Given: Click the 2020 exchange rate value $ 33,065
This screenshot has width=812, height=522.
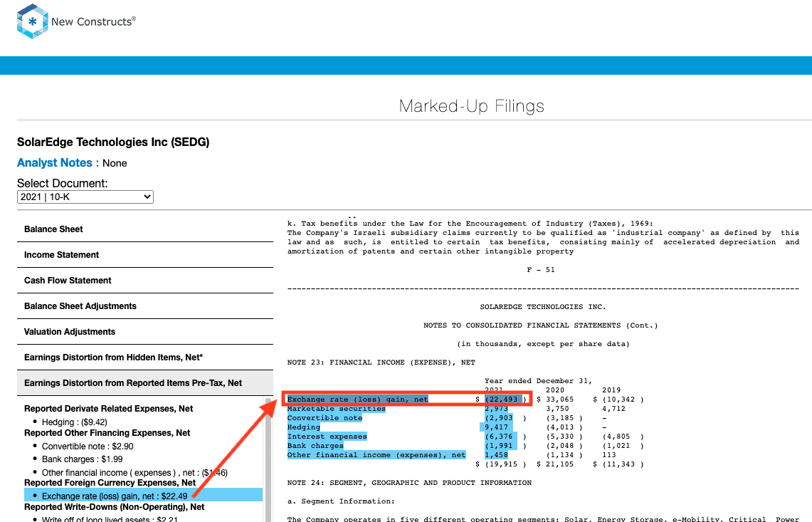Looking at the screenshot, I should pyautogui.click(x=556, y=399).
